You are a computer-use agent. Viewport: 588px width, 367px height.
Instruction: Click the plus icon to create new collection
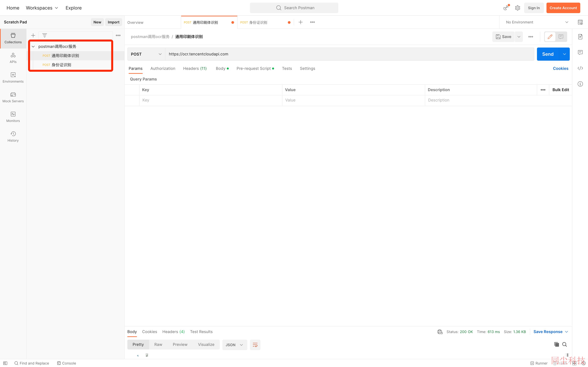point(33,35)
